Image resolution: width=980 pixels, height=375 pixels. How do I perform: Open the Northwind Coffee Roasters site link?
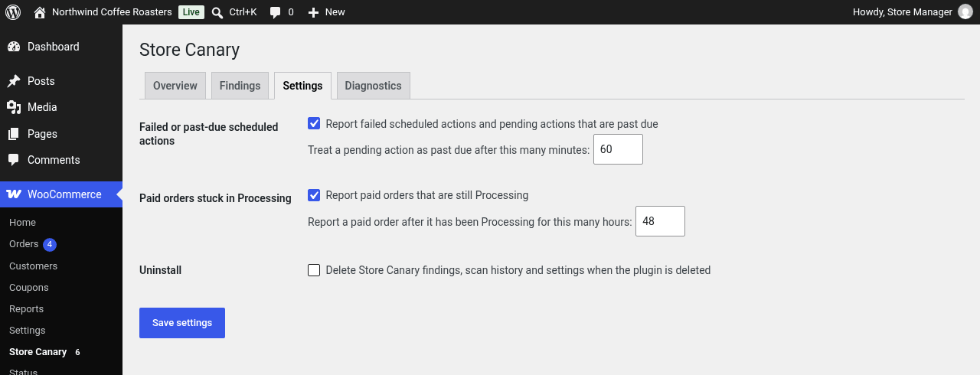[112, 12]
